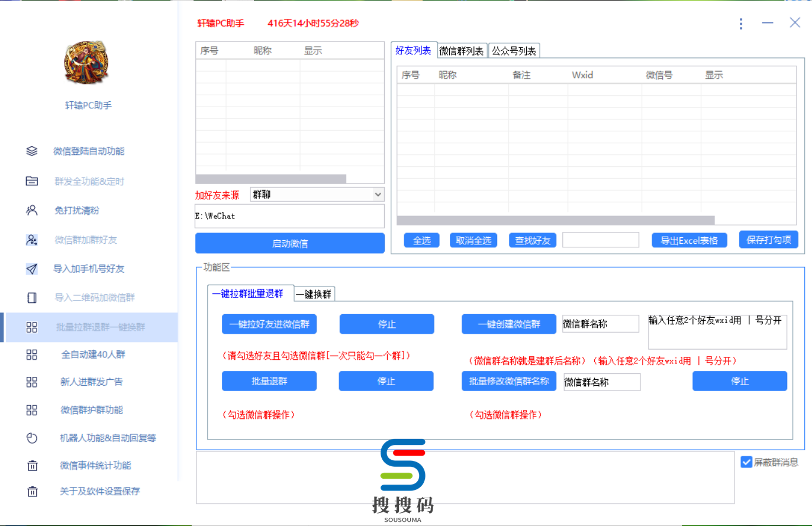
Task: Click the 一键拉好友进微信群 button
Action: (x=269, y=324)
